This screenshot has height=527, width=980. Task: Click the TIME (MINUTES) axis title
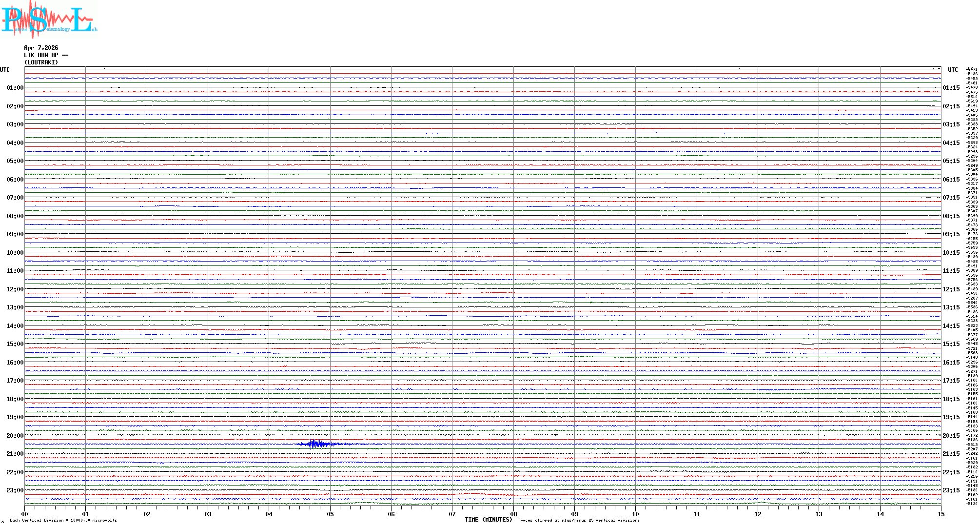[x=488, y=520]
